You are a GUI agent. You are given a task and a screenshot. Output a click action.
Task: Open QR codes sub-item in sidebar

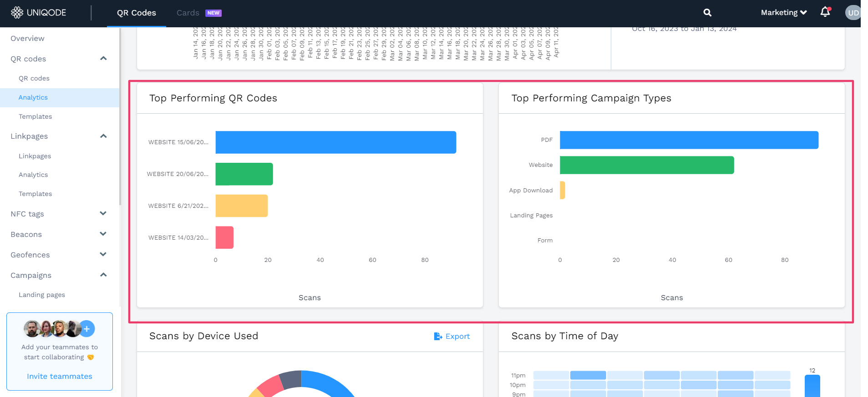pyautogui.click(x=34, y=78)
